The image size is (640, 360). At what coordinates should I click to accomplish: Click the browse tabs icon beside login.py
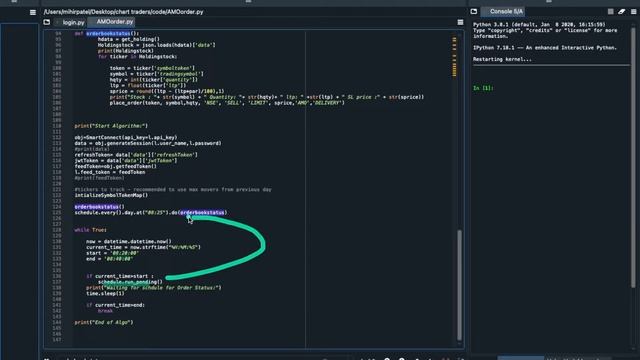point(47,22)
